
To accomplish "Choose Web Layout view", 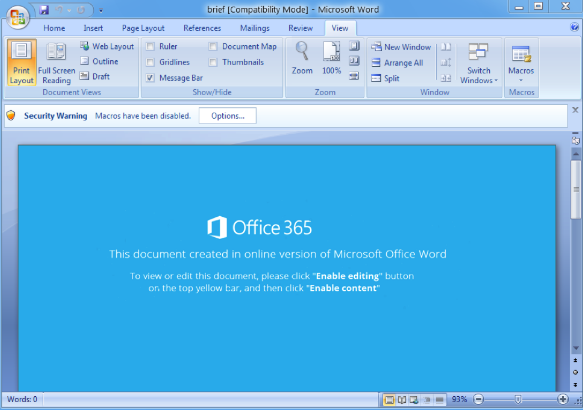I will click(x=107, y=46).
